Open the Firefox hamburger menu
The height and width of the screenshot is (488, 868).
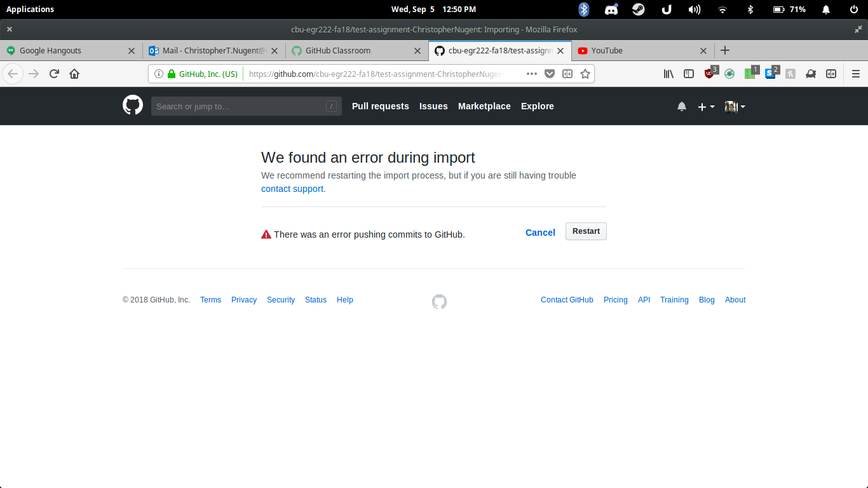(855, 74)
